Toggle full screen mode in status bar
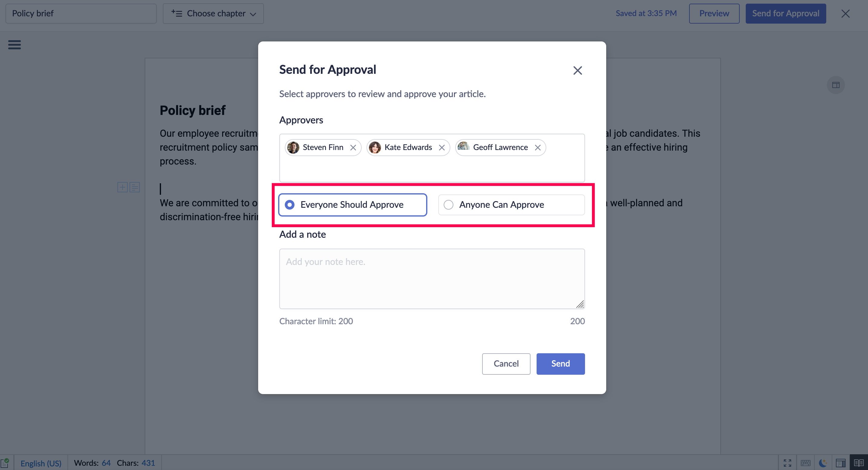 (787, 463)
